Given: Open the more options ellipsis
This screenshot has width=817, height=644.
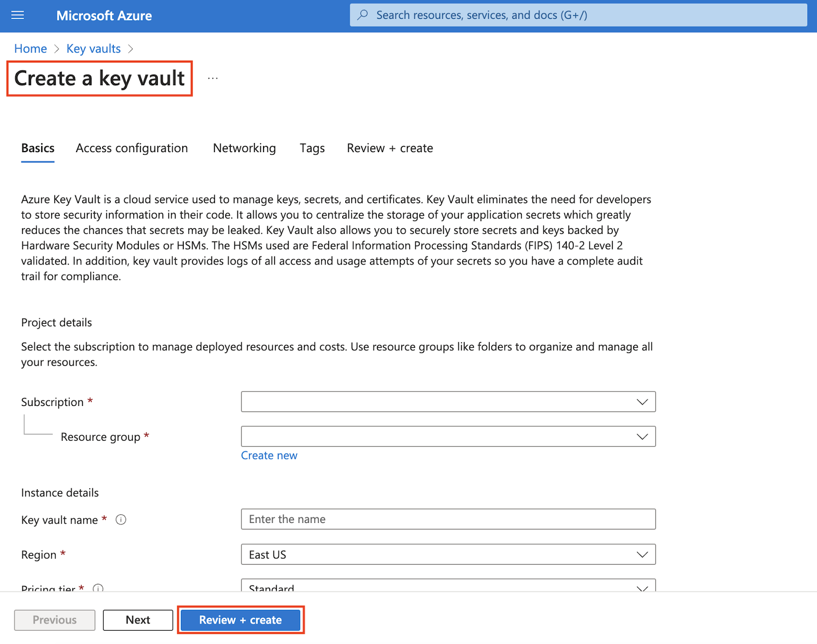Looking at the screenshot, I should point(213,78).
